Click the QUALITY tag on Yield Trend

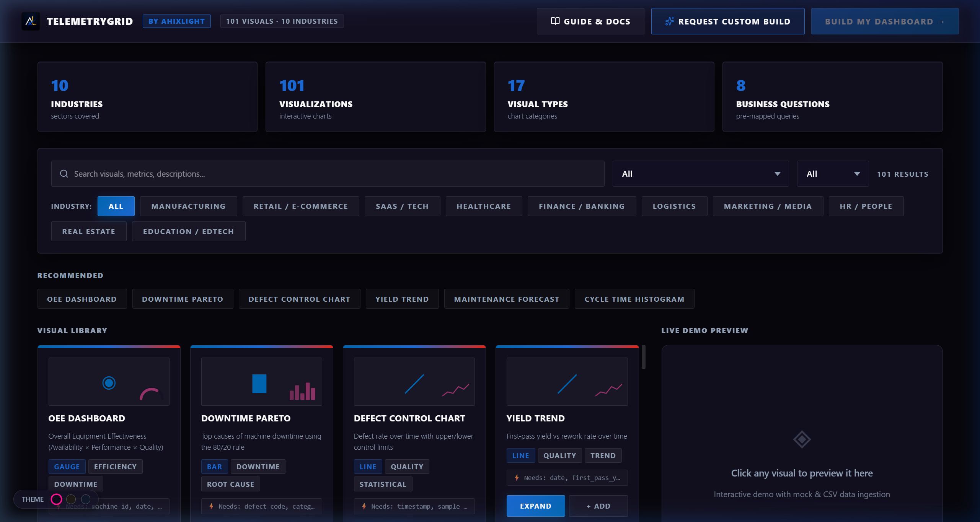[560, 455]
